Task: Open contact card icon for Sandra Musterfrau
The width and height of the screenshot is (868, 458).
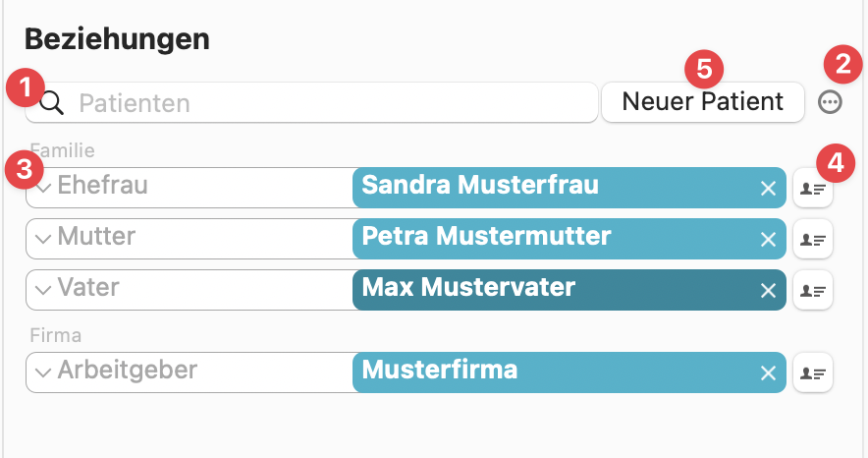Action: [x=813, y=189]
